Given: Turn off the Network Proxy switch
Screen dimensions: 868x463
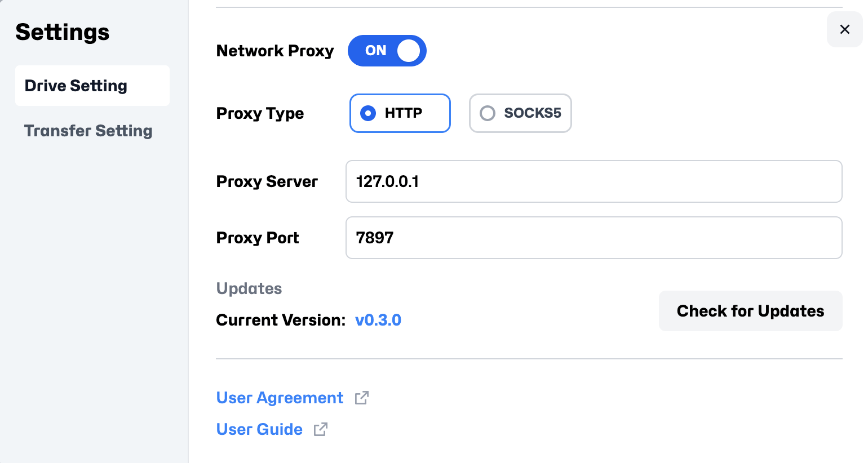Looking at the screenshot, I should (387, 51).
